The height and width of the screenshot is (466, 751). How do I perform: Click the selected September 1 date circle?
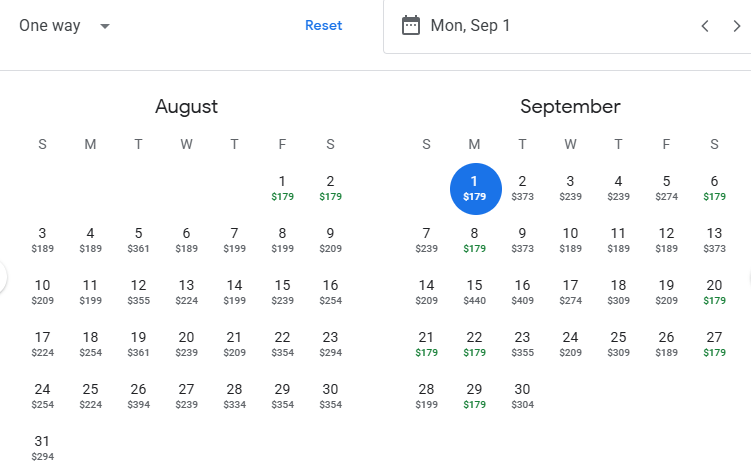coord(476,189)
